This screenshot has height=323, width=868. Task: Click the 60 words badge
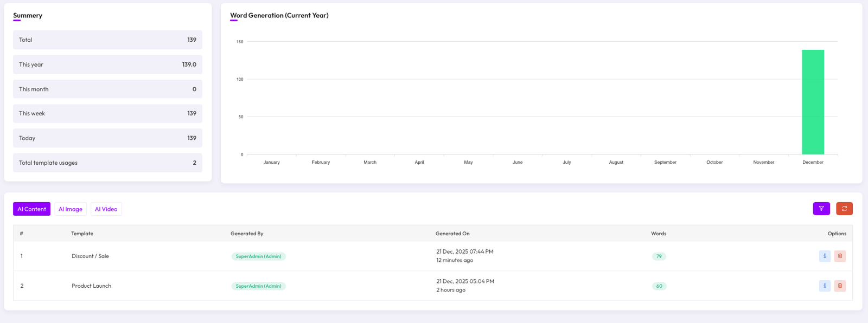tap(659, 286)
